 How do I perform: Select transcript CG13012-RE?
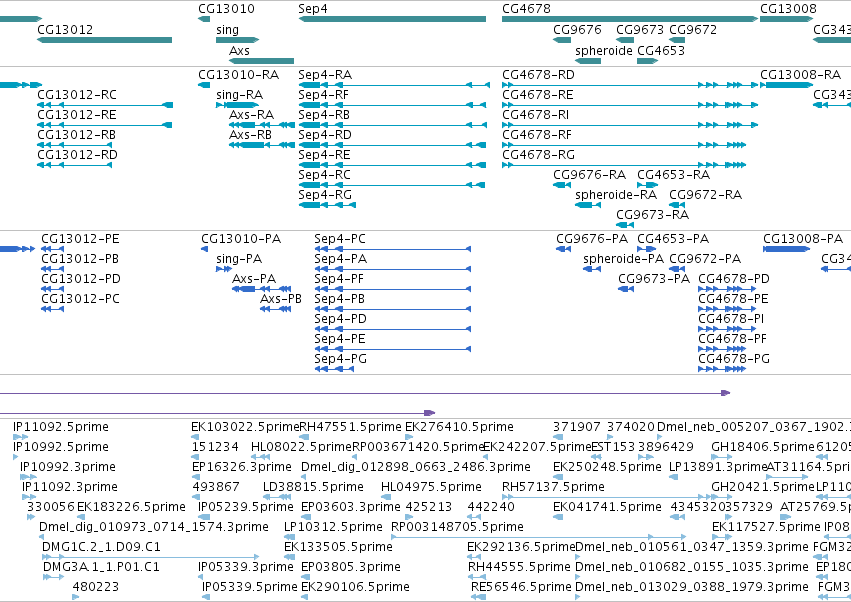tap(77, 115)
